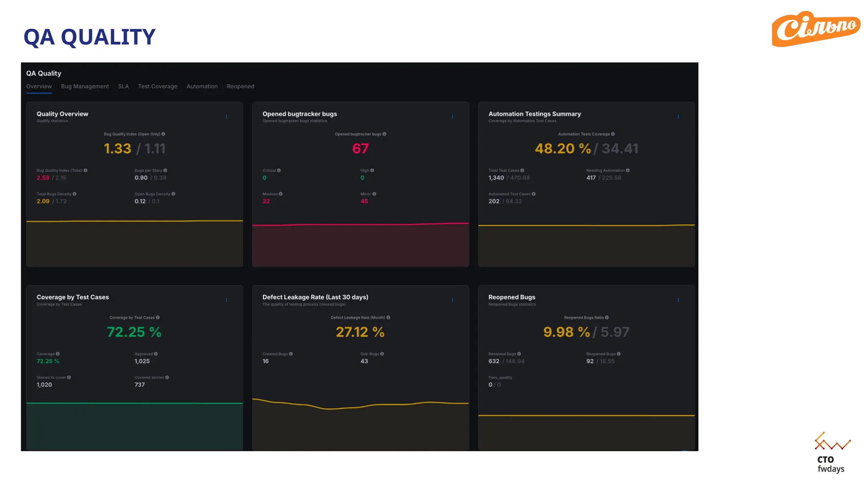Open Coverage by Test Cases options menu
Viewport: 868px width, 488px height.
click(x=226, y=300)
